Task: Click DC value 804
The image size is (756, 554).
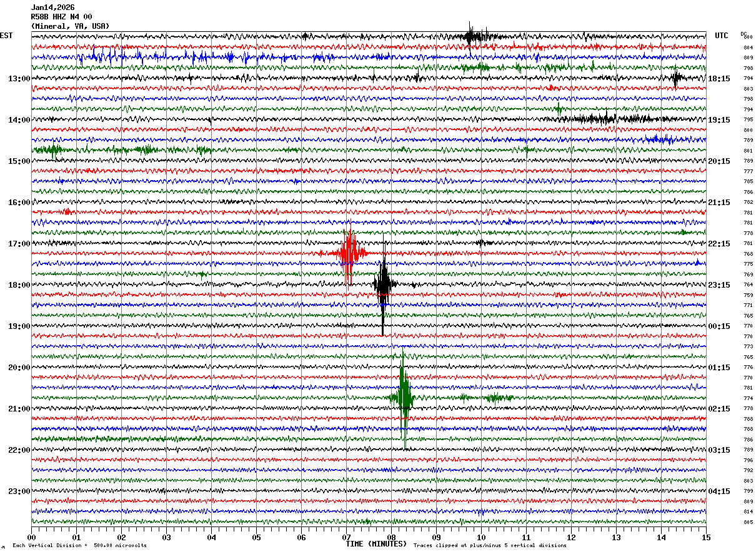Action: click(748, 48)
